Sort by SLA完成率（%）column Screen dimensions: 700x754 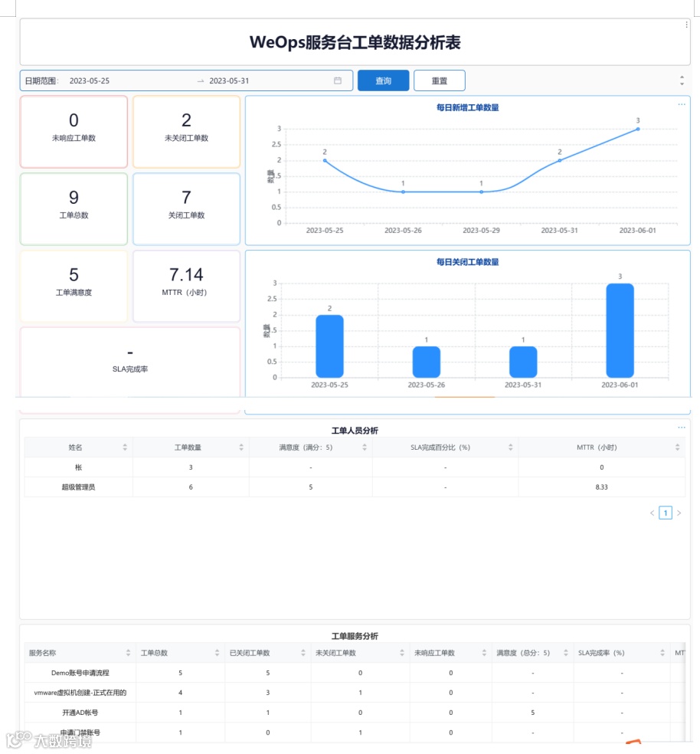click(x=662, y=653)
